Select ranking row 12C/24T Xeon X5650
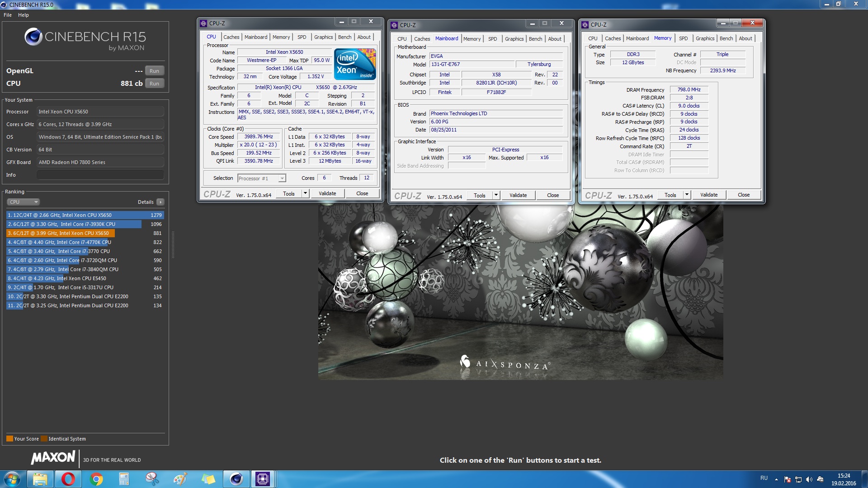This screenshot has width=868, height=488. pyautogui.click(x=85, y=215)
